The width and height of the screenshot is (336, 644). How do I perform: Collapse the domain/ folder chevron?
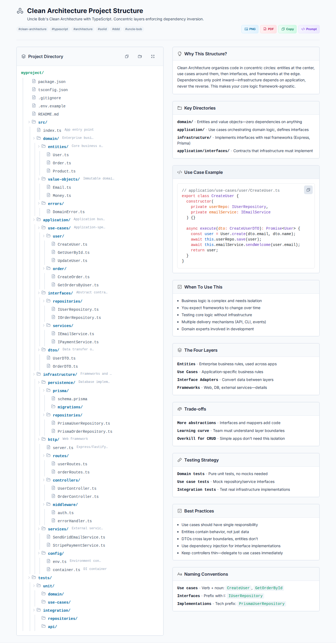click(34, 138)
